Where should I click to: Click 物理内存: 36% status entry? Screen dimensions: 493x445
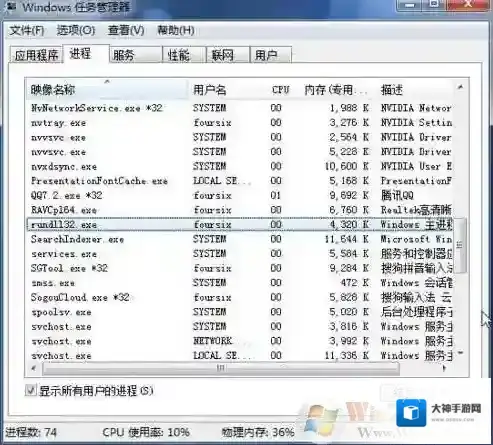(x=258, y=432)
